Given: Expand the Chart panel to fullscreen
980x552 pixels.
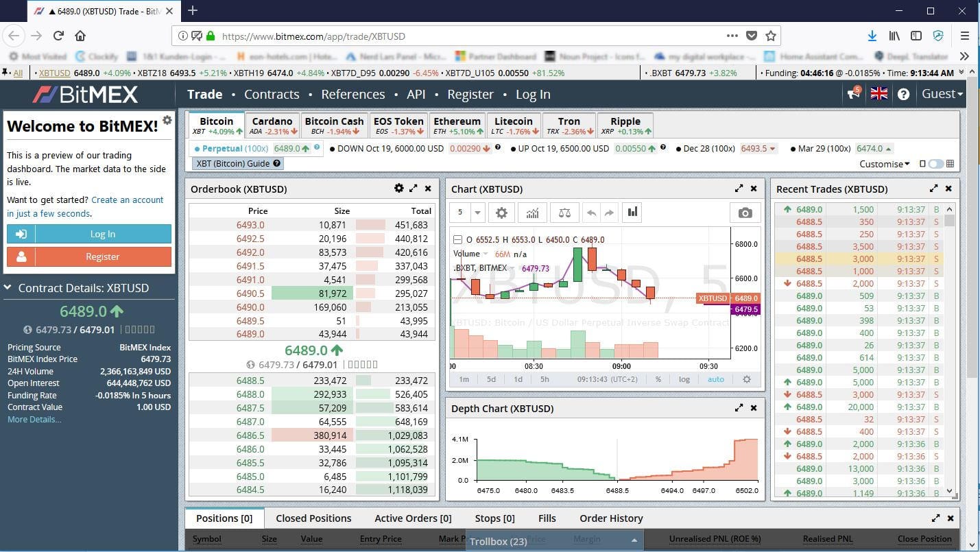Looking at the screenshot, I should tap(739, 189).
